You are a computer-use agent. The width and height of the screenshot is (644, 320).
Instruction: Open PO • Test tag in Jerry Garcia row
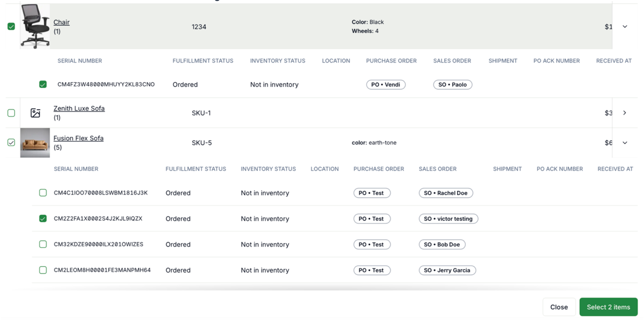click(x=372, y=270)
